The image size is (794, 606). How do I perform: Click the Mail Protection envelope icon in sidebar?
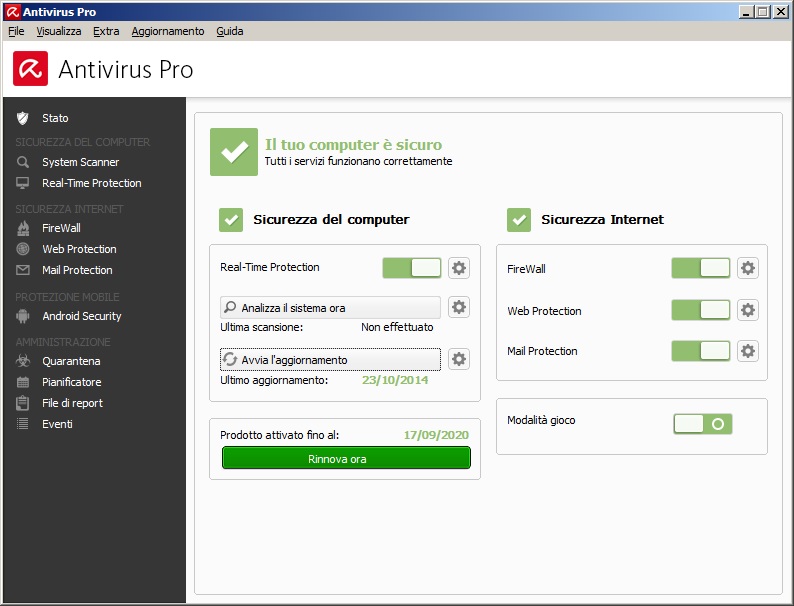pos(23,270)
